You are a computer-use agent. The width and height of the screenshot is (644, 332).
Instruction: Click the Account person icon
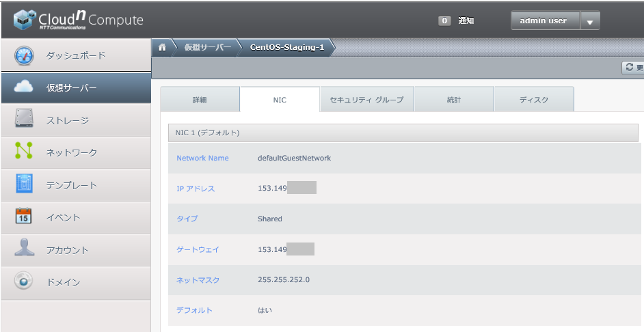24,249
